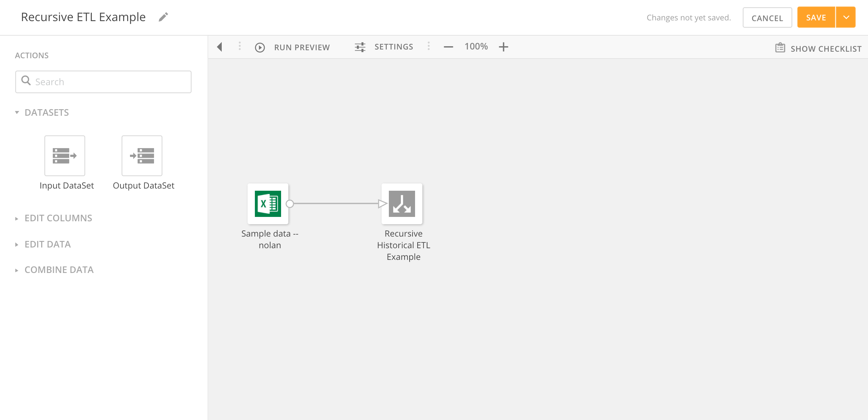
Task: Zoom in using the plus control
Action: (504, 47)
